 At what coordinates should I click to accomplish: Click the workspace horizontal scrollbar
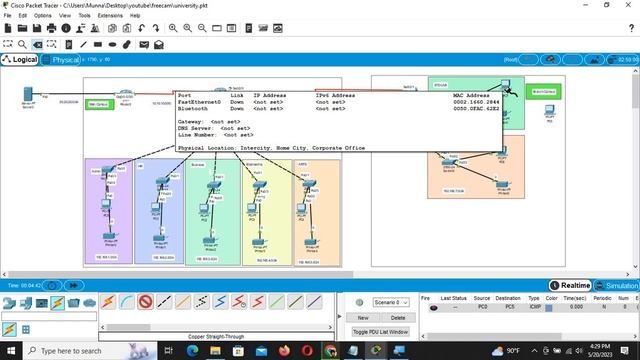pyautogui.click(x=180, y=274)
